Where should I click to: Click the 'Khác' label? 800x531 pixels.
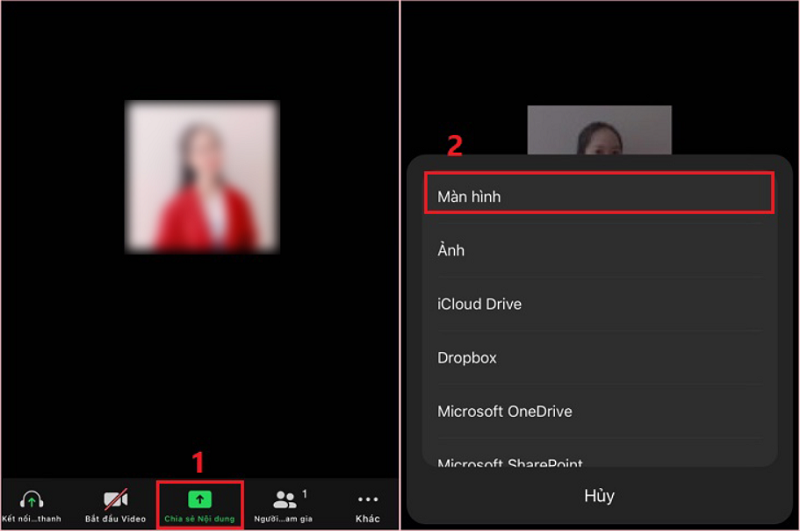coord(368,519)
